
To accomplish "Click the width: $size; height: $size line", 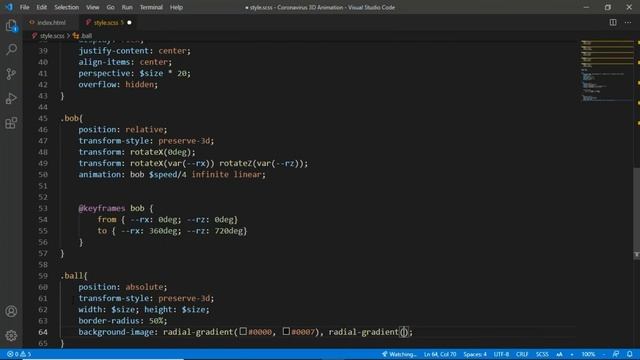I will tap(144, 310).
